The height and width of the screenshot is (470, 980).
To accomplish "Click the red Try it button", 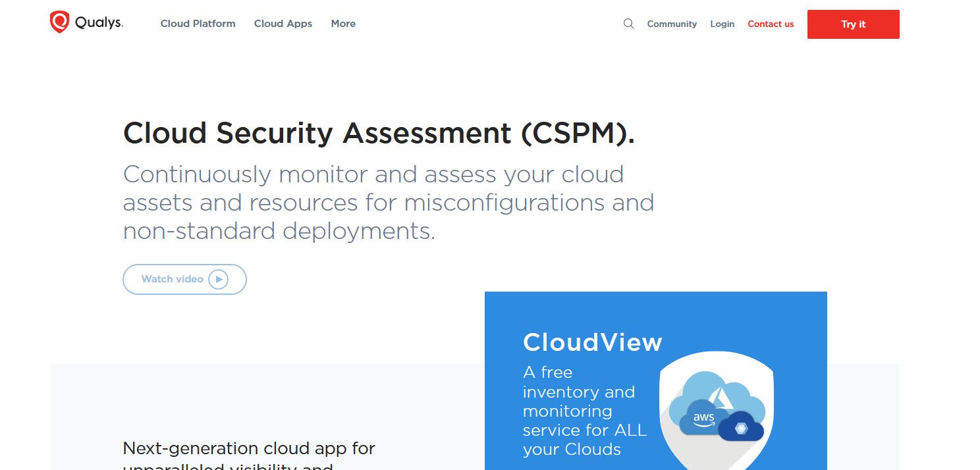I will pos(853,24).
